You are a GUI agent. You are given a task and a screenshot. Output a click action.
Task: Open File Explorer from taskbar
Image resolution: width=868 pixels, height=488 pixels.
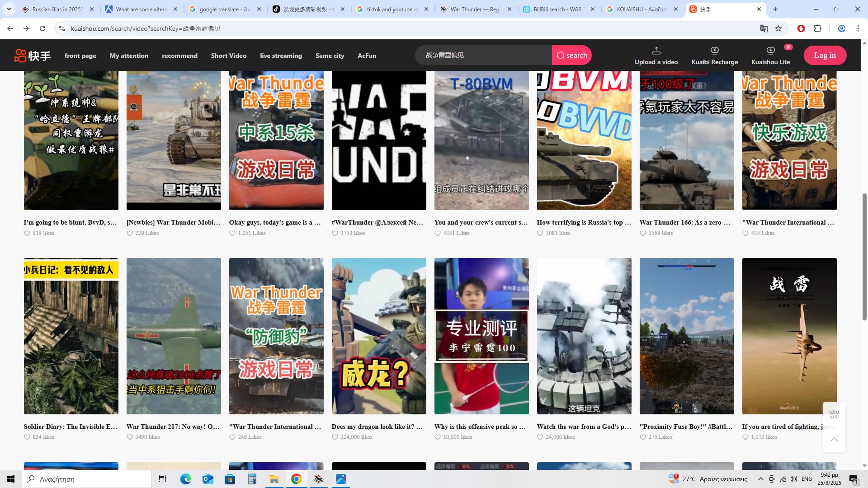tap(274, 479)
